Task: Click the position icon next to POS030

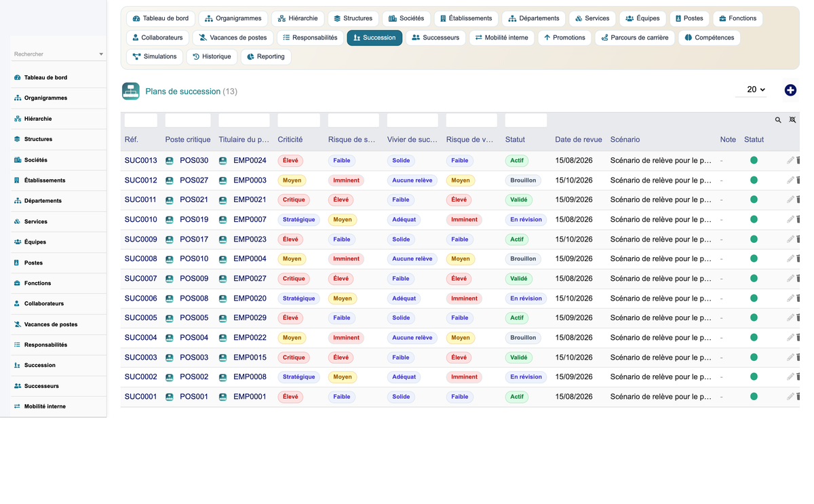Action: pyautogui.click(x=170, y=161)
